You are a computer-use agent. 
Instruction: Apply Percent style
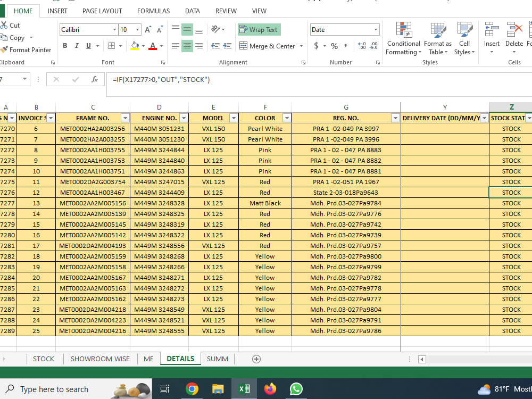[x=334, y=46]
